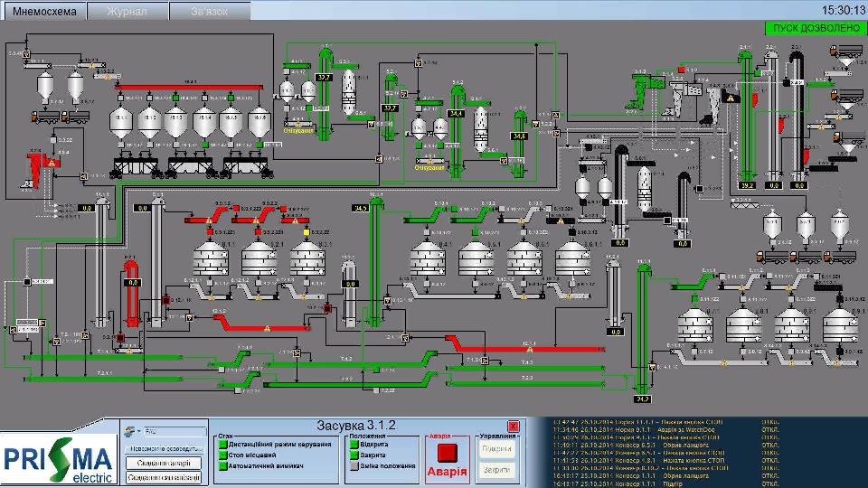Click the 34,6 load readout
868x488 pixels.
[519, 136]
